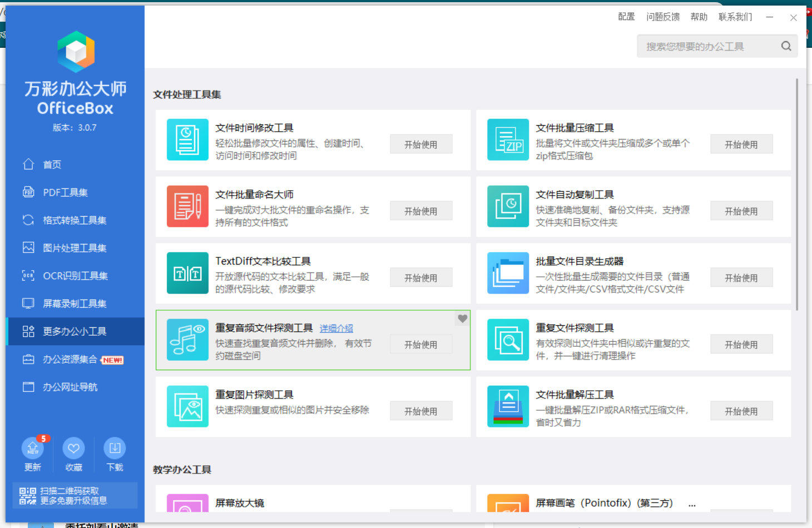Start 重复图片探测工具 with 开始使用
Screen dimensions: 812x528
(x=421, y=411)
